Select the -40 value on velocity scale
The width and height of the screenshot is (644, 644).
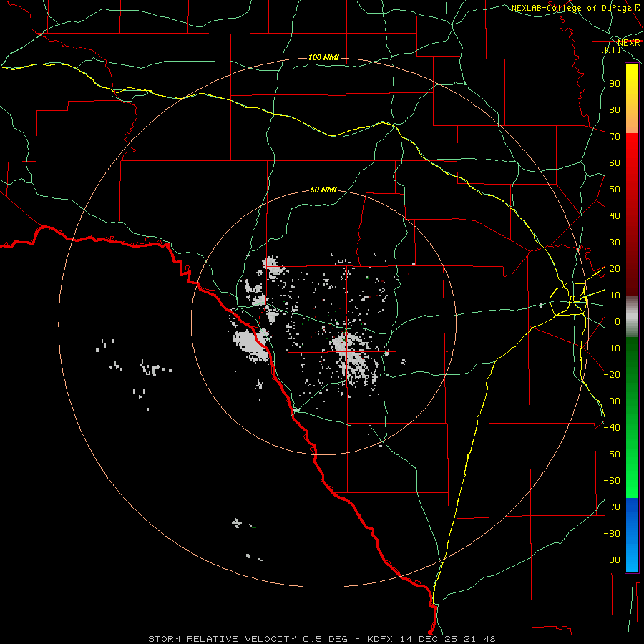coord(612,428)
